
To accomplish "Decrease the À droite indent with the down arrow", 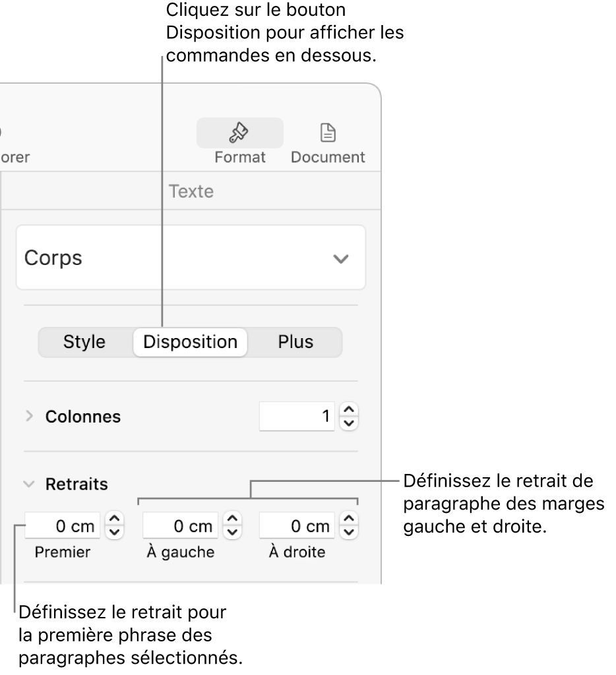I will click(350, 533).
